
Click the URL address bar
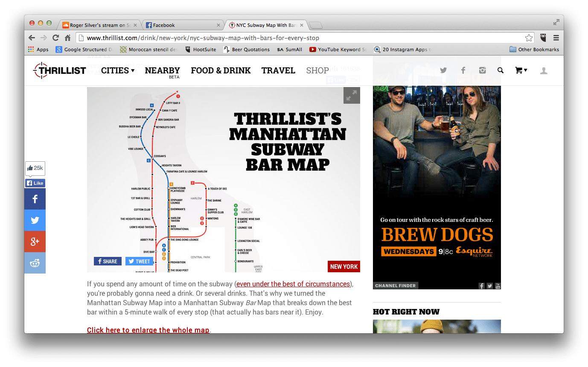pos(305,38)
